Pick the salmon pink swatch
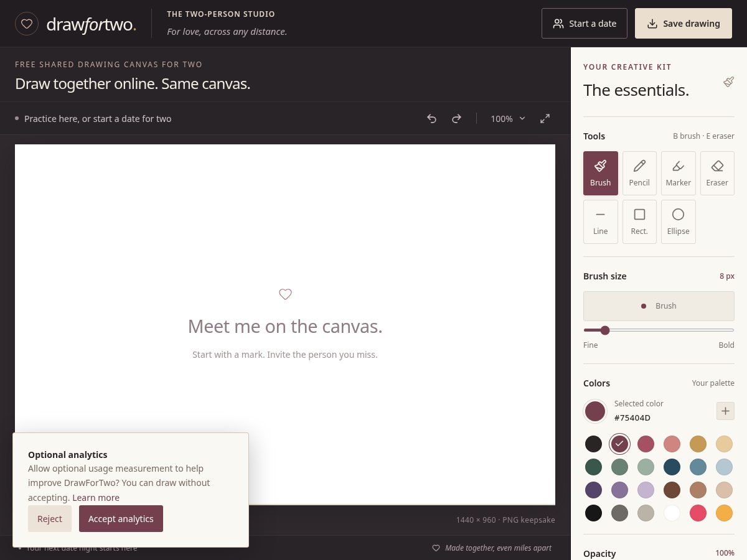 click(x=672, y=444)
